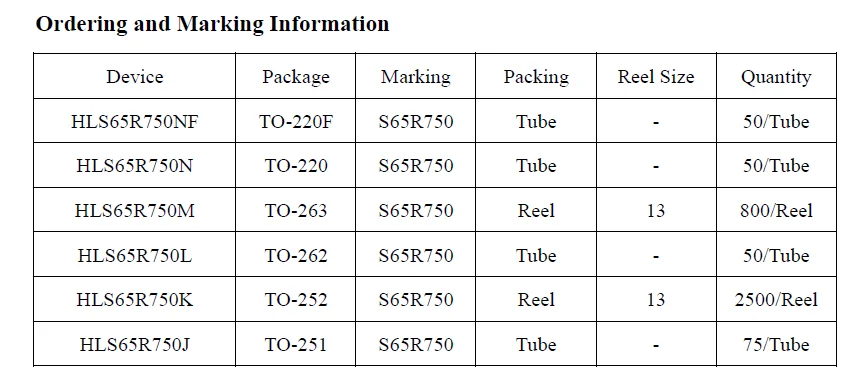Select the HLS65R750K device cell
Viewport: 860px width, 376px height.
tap(134, 300)
